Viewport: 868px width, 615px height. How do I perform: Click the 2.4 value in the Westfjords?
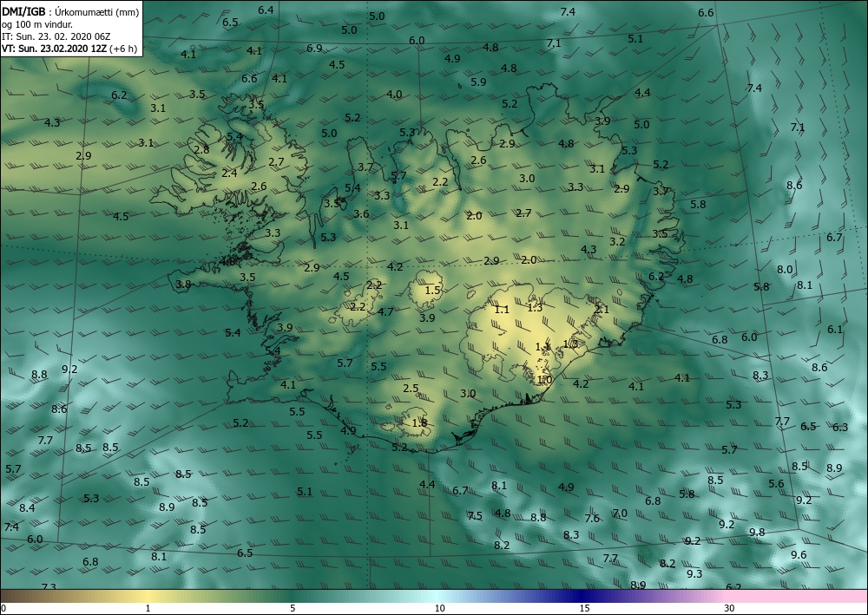click(229, 173)
